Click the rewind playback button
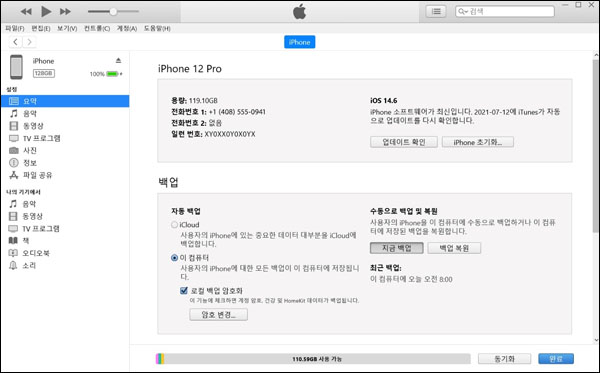The width and height of the screenshot is (600, 373). click(x=26, y=11)
